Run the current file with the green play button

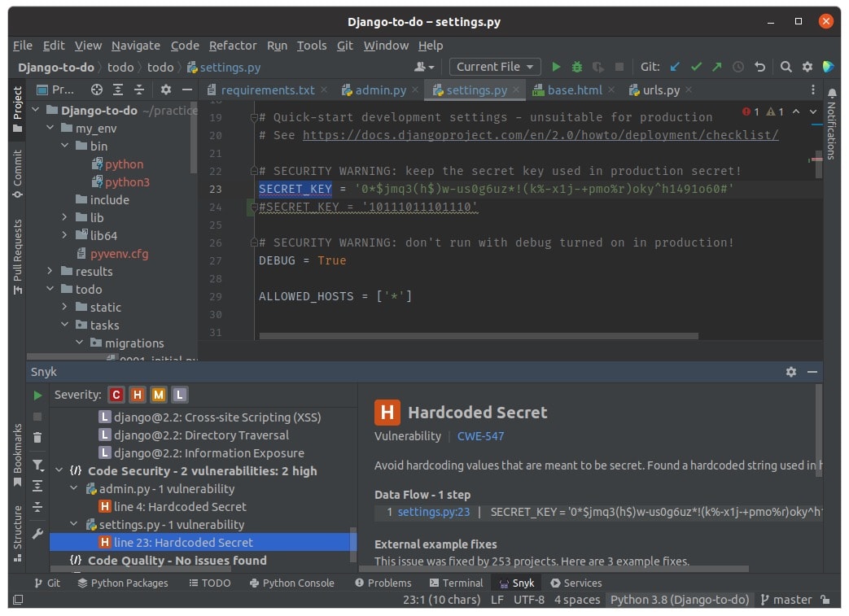pos(555,67)
